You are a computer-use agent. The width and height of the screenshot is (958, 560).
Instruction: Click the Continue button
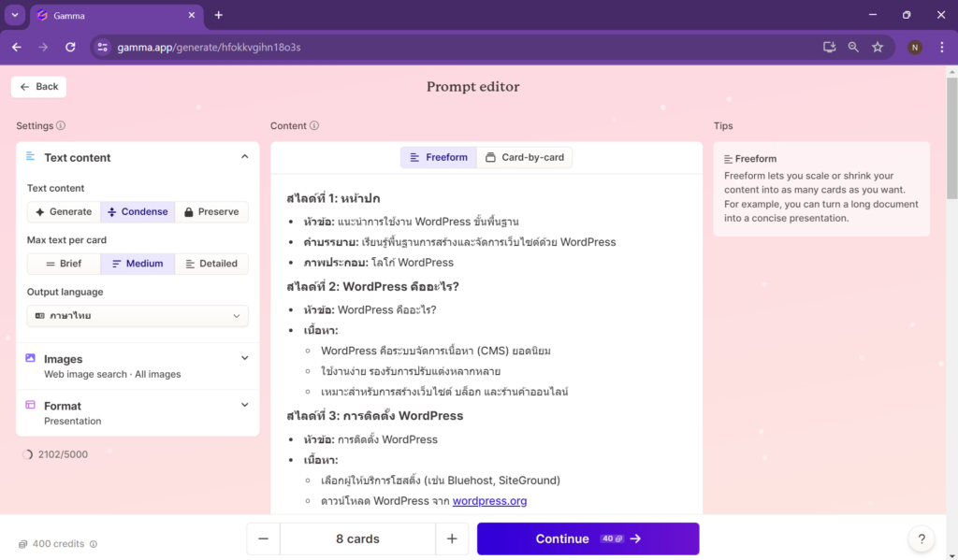[588, 538]
